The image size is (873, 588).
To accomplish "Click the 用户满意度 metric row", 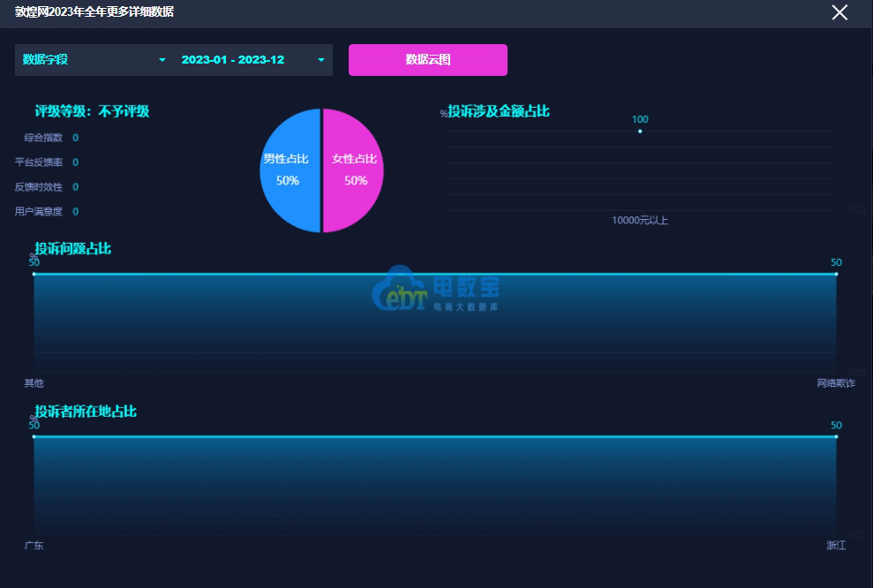I will pyautogui.click(x=44, y=212).
